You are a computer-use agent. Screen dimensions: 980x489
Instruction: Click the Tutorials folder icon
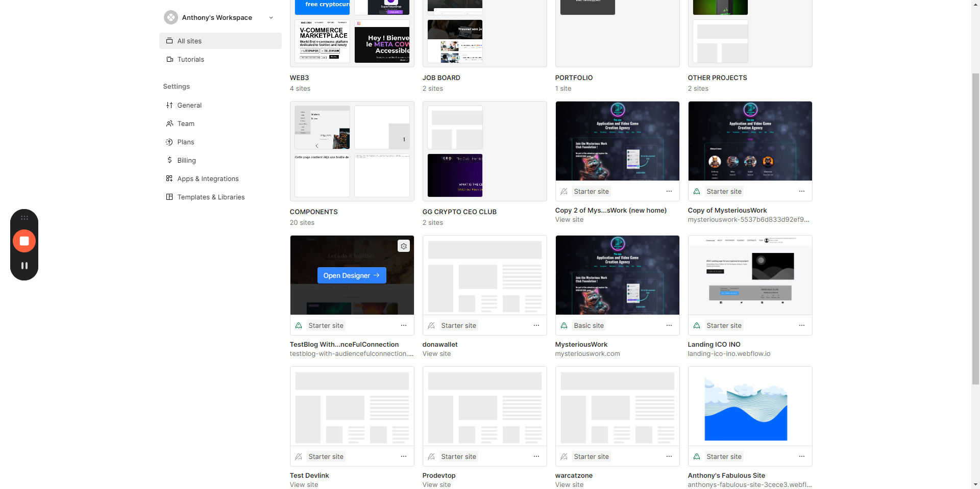click(x=169, y=59)
